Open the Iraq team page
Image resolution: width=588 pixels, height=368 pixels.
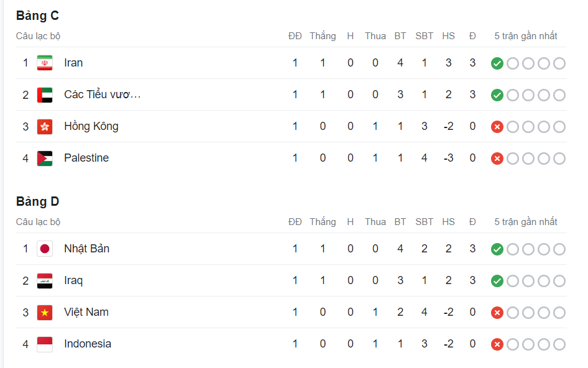click(73, 280)
